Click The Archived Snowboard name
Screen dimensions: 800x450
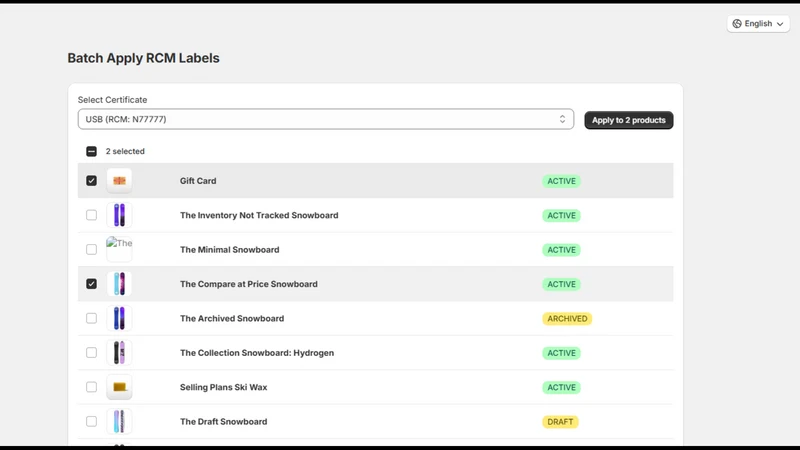pyautogui.click(x=232, y=318)
